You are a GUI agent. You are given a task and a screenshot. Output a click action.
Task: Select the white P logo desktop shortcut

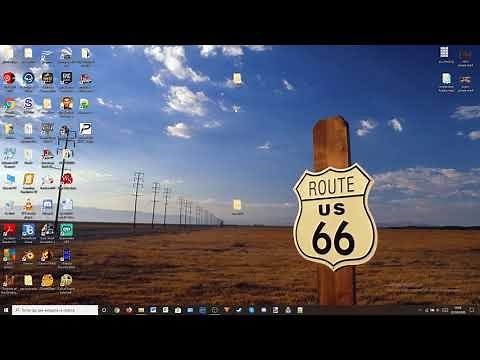point(85,129)
